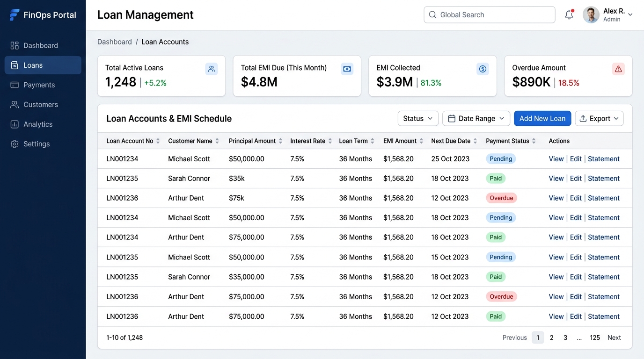Click the Paid badge for 16 Oct 2023
The width and height of the screenshot is (644, 359).
coord(496,237)
